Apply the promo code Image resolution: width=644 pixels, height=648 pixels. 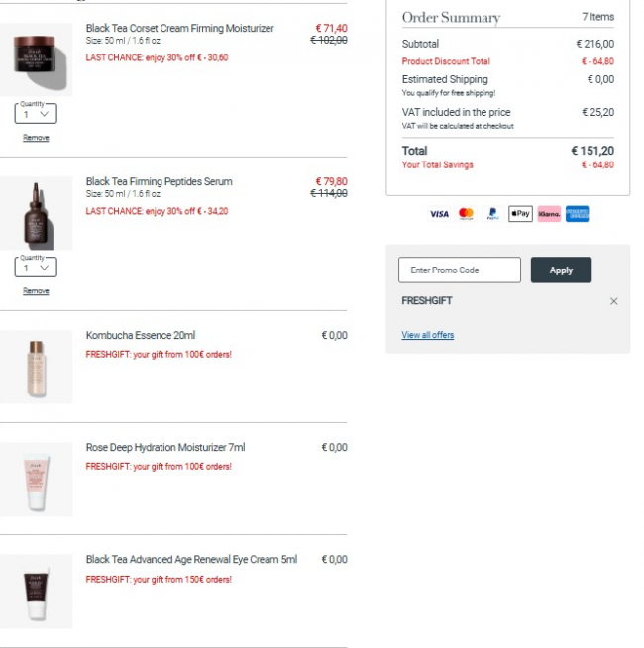pos(561,270)
